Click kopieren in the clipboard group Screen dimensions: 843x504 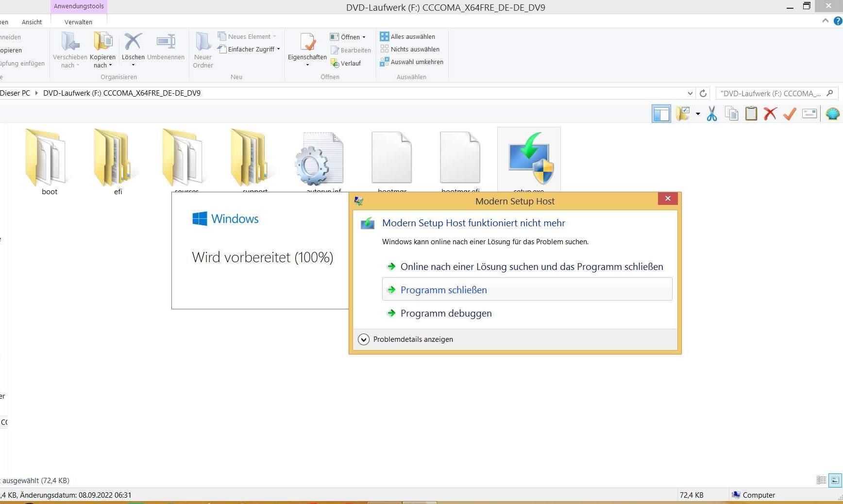pos(11,50)
